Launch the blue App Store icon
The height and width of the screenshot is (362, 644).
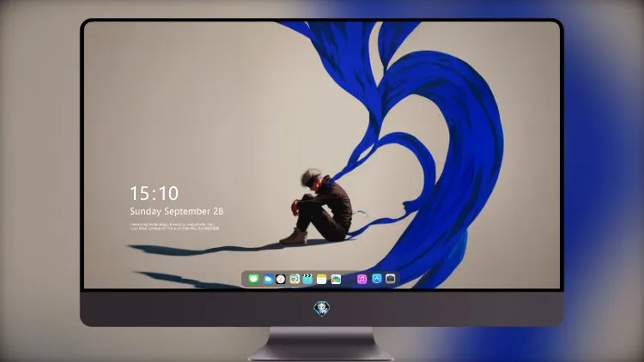click(x=377, y=279)
